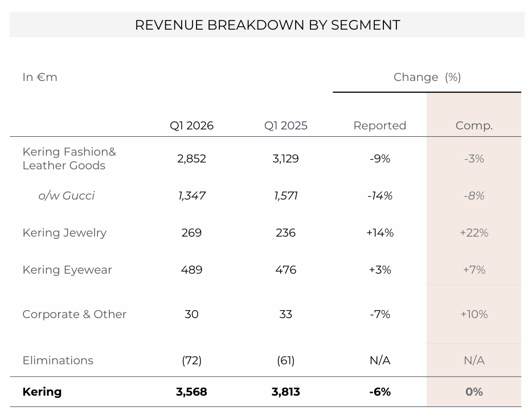Click the Eliminations N/A in the Comp. column
This screenshot has width=532, height=415.
click(x=474, y=360)
